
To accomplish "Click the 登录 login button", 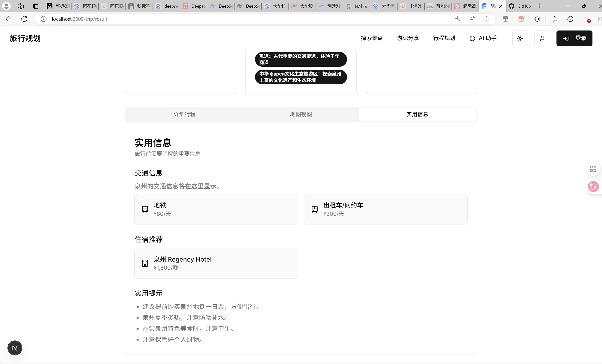I will (x=574, y=38).
